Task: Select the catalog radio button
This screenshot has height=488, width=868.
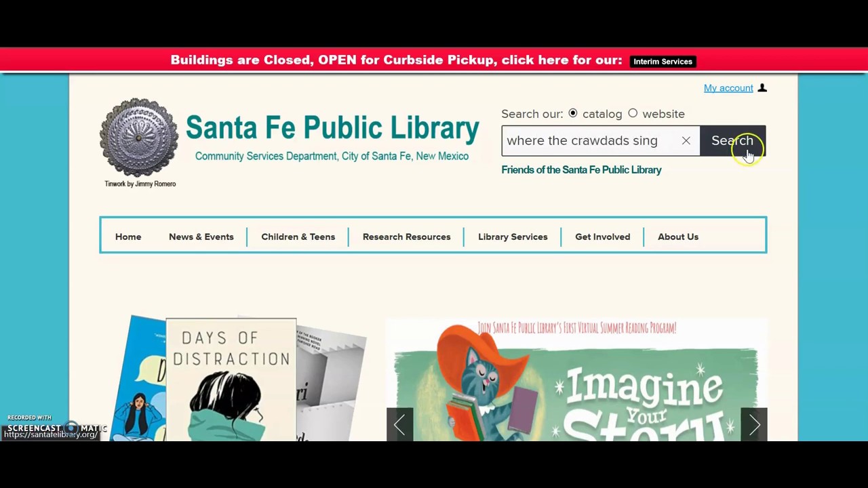Action: click(x=573, y=114)
